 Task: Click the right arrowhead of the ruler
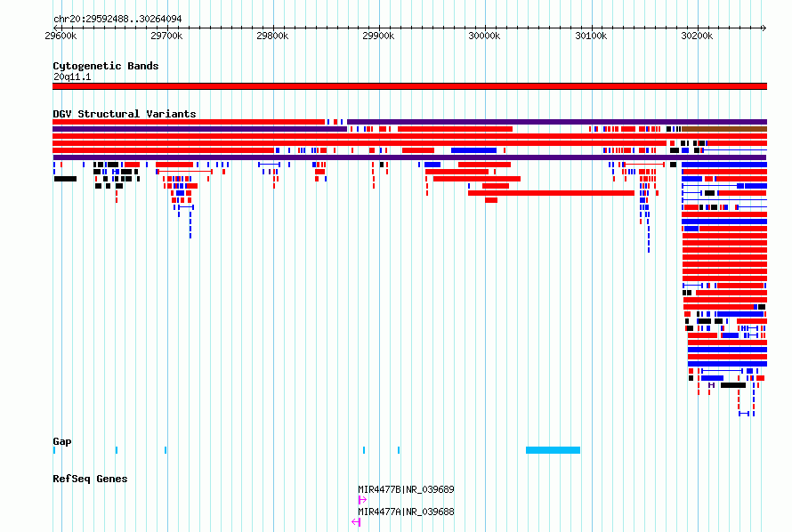tap(764, 28)
